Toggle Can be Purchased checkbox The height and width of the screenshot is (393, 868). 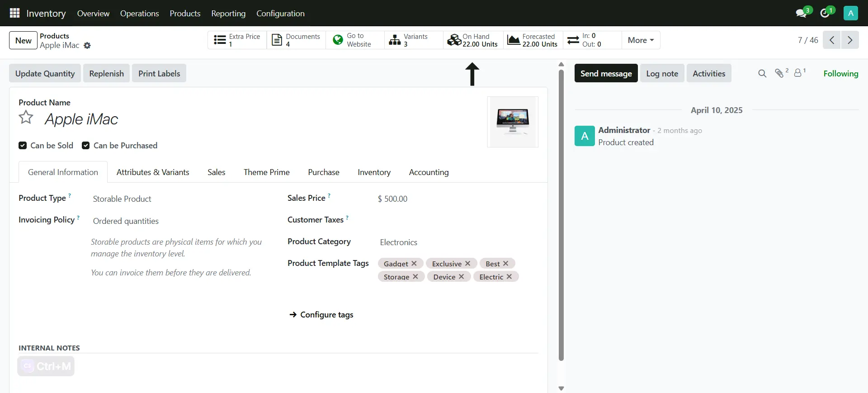point(85,146)
